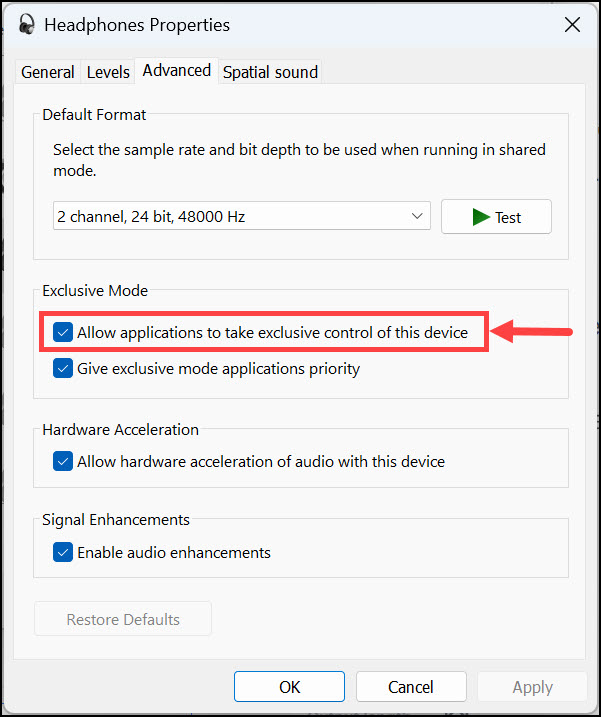Viewport: 601px width, 717px height.
Task: Uncheck Allow applications to take exclusive control
Action: point(63,332)
